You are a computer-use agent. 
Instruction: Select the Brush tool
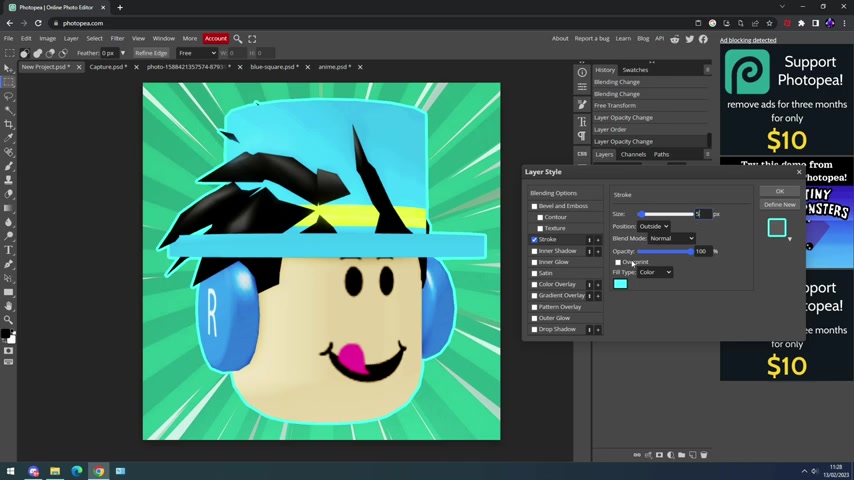(9, 166)
